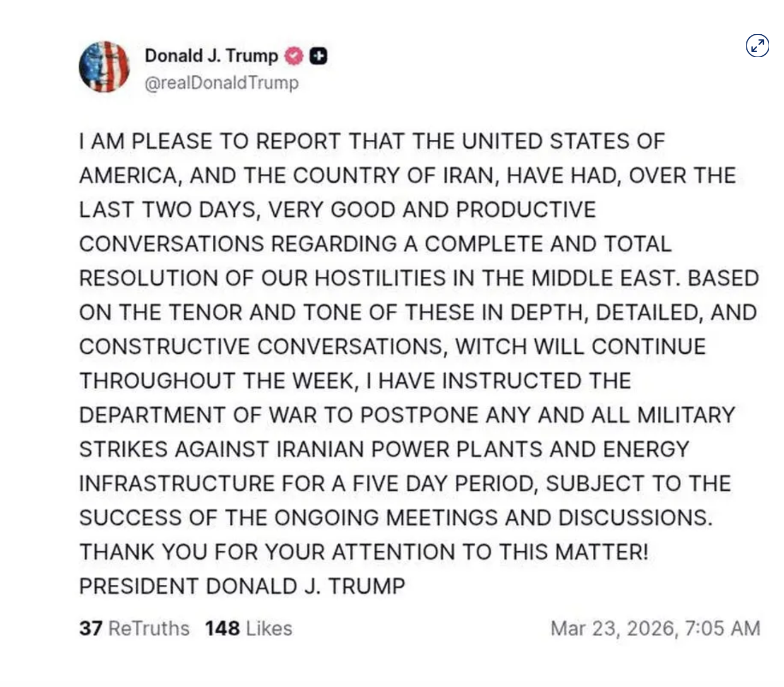View the 148 Likes
The width and height of the screenshot is (784, 687).
point(248,628)
